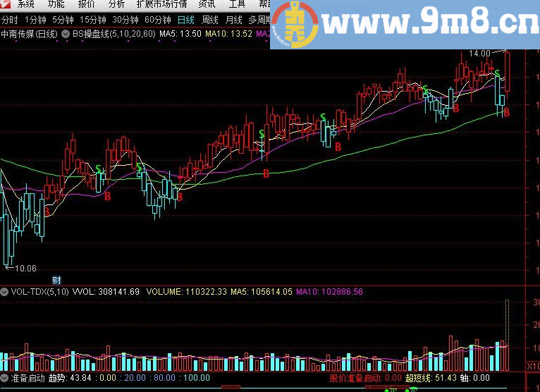540x392 pixels.
Task: Click the 股价准备启动: 0.00 value
Action: [x=366, y=378]
